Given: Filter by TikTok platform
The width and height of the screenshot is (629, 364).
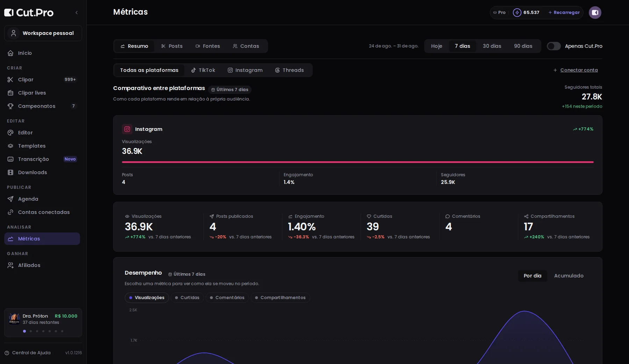Looking at the screenshot, I should point(203,70).
